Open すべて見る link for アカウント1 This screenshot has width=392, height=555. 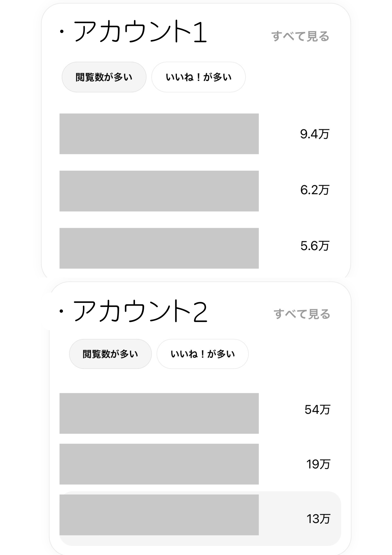pos(300,36)
